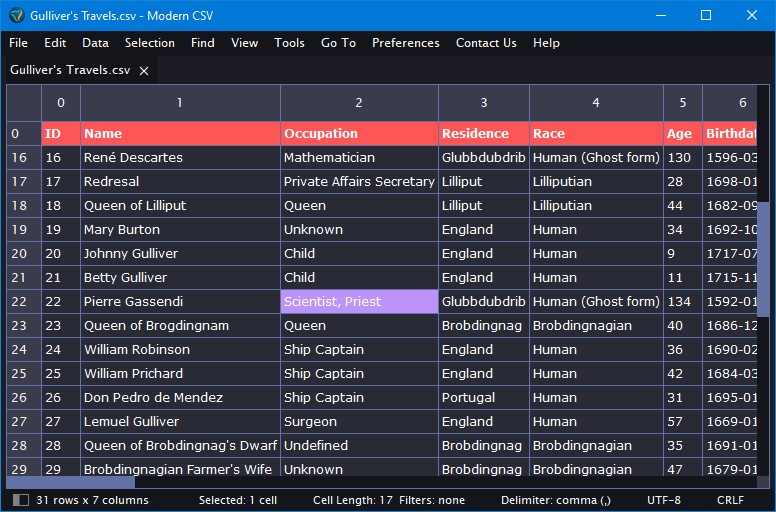
Task: Click the CRLF line ending indicator
Action: (x=730, y=500)
